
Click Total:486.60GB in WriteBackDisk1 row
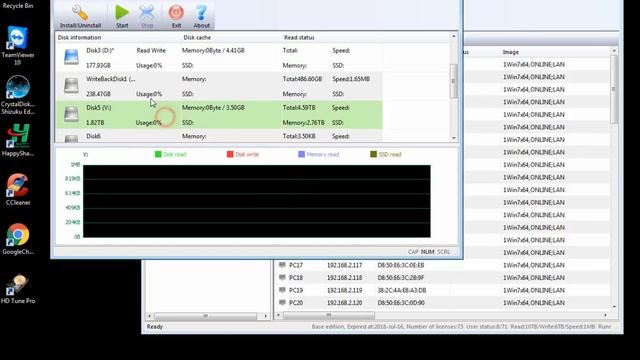pyautogui.click(x=302, y=79)
